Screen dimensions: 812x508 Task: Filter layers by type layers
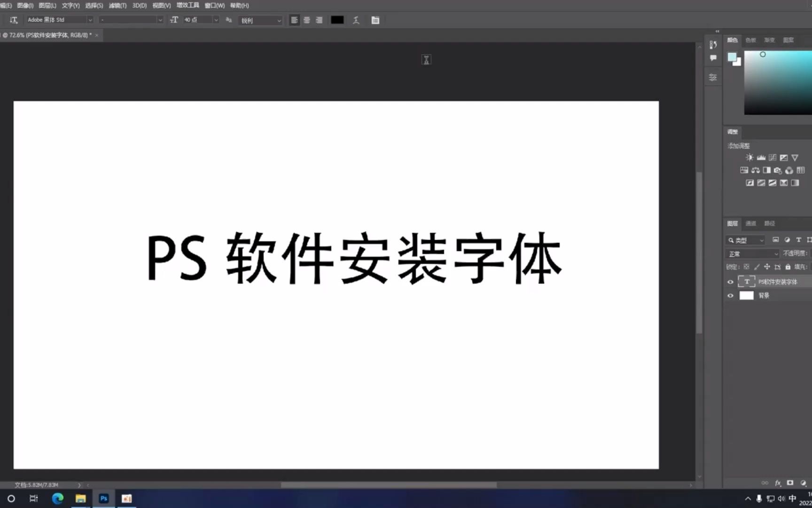coord(798,240)
